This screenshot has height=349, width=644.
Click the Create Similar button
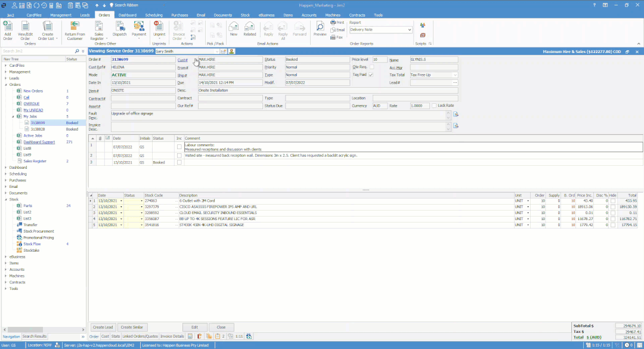[x=131, y=327]
